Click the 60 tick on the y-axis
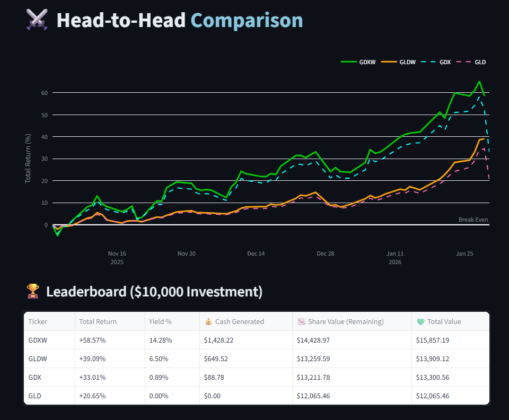Screen dimensions: 509x420 click(x=45, y=93)
